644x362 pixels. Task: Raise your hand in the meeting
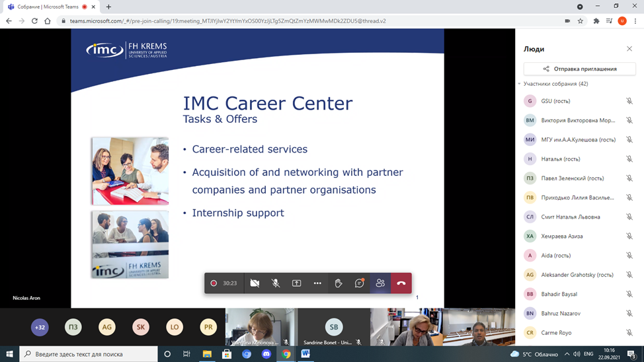[339, 283]
